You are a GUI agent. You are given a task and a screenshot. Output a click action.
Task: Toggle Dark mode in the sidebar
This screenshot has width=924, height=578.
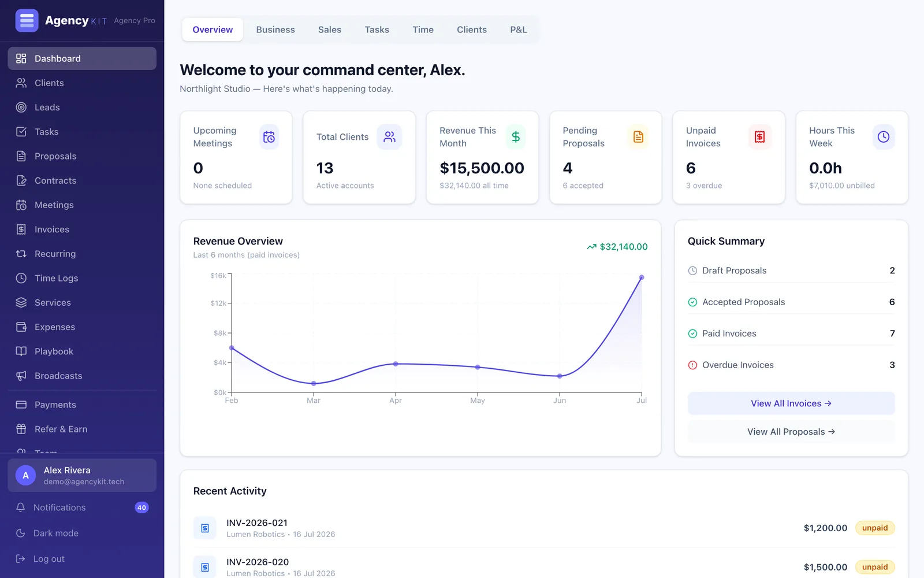tap(82, 533)
